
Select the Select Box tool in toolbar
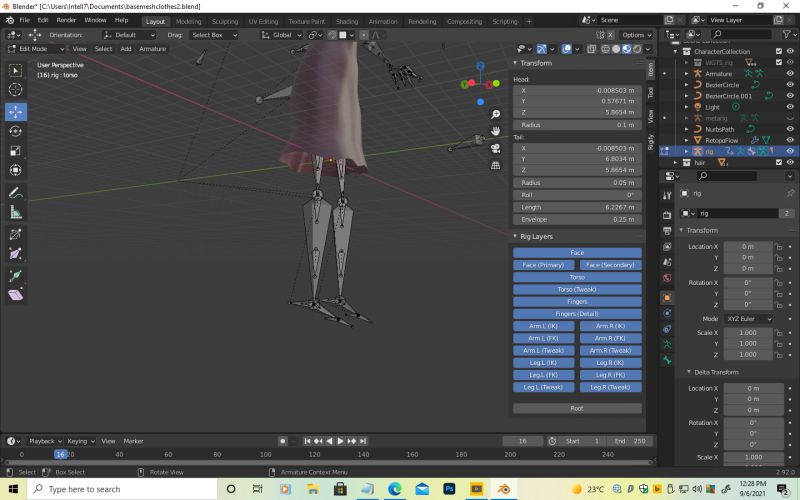click(x=15, y=70)
